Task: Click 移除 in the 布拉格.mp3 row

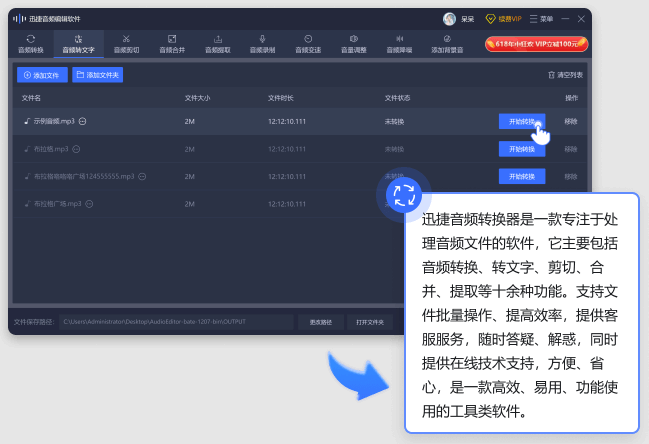Action: [x=571, y=149]
